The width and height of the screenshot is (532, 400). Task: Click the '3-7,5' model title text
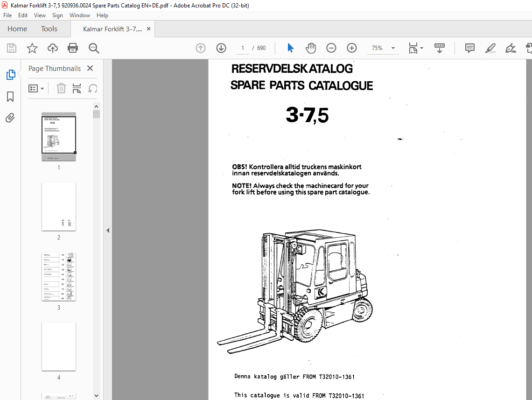point(308,115)
